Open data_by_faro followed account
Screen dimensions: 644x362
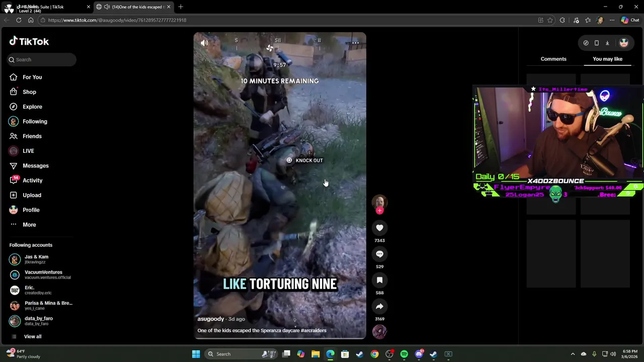click(40, 321)
